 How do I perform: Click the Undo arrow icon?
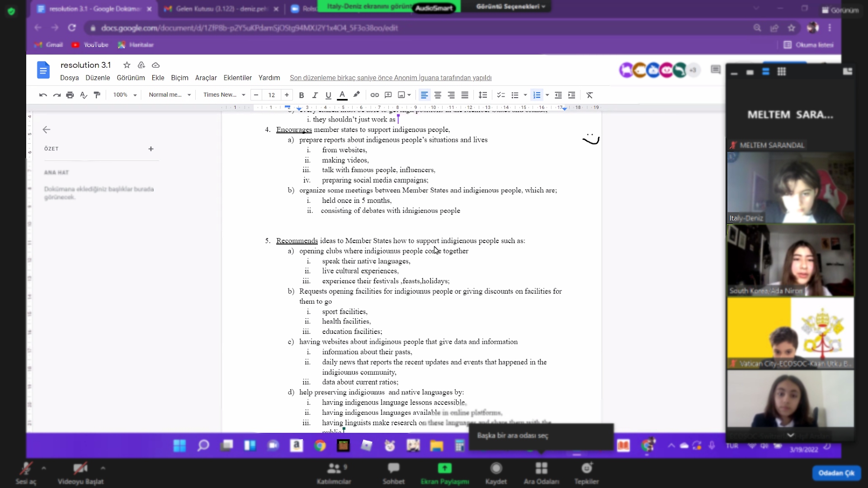[x=43, y=95]
